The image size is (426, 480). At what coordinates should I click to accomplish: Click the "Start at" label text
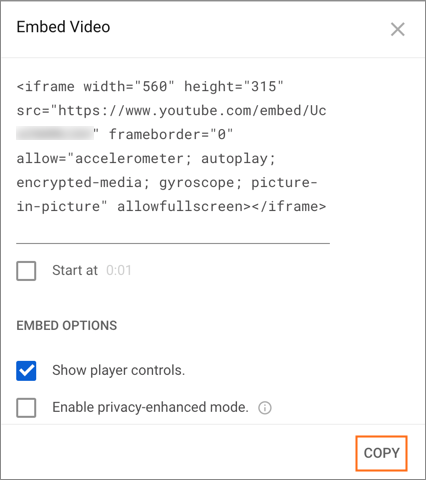75,270
